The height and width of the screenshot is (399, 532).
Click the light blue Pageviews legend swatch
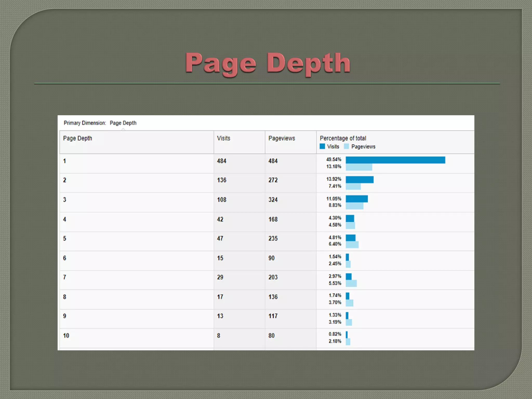pos(346,146)
